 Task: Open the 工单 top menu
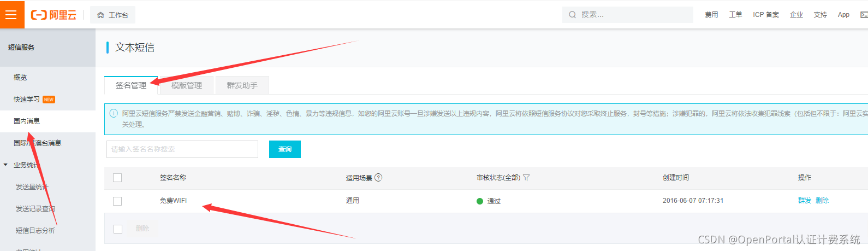(x=735, y=15)
